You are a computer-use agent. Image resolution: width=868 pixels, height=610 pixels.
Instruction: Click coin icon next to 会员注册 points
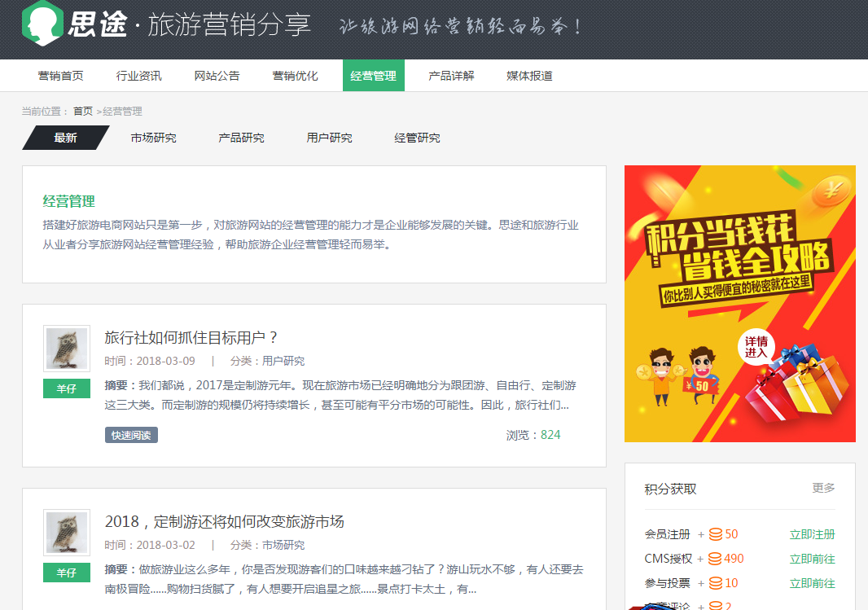(x=715, y=534)
